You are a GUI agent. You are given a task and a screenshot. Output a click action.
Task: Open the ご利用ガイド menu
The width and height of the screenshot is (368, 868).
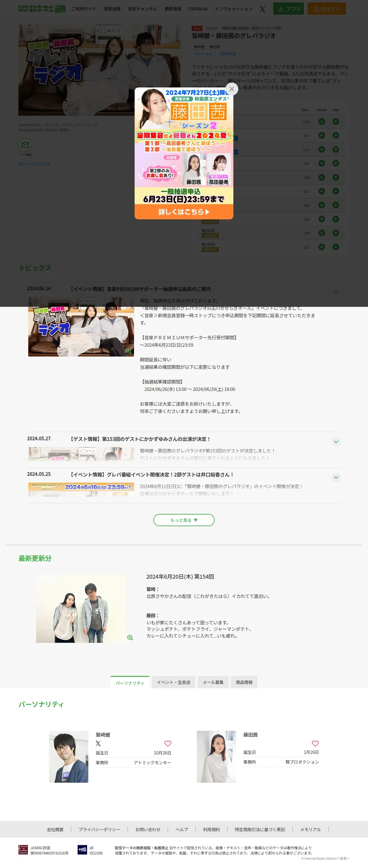pos(84,9)
